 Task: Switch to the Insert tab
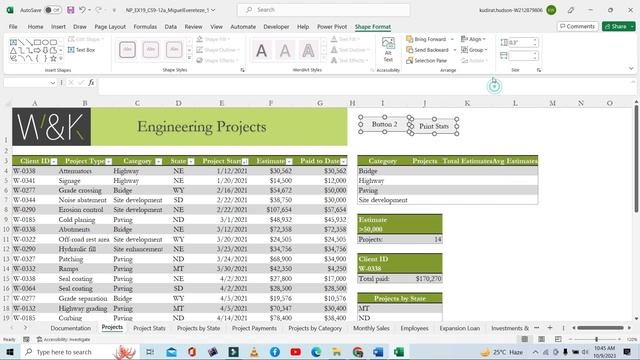coord(58,27)
